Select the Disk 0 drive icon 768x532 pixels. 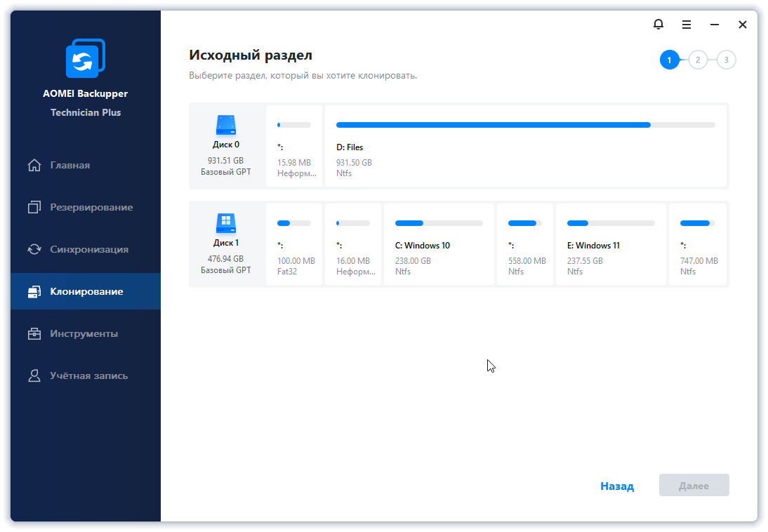coord(226,126)
